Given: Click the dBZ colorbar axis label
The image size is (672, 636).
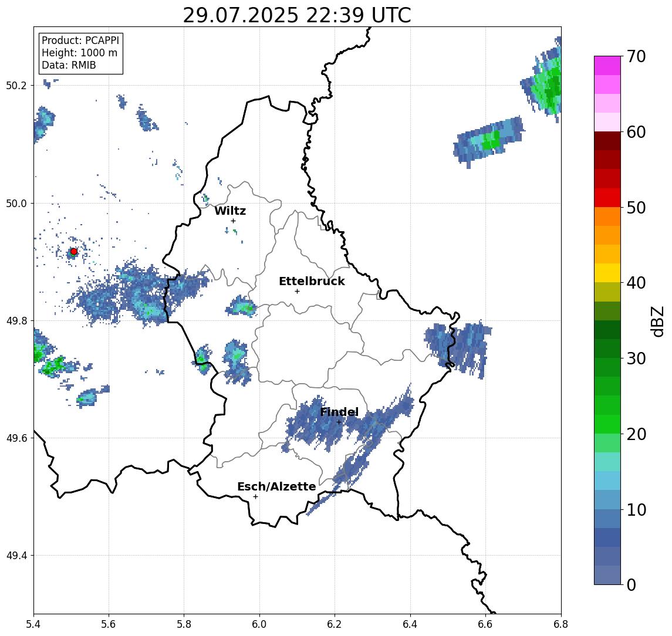Looking at the screenshot, I should pos(657,320).
